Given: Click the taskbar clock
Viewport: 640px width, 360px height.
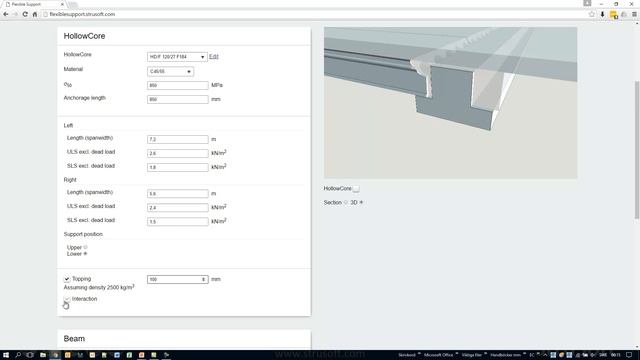Looking at the screenshot, I should (x=616, y=355).
